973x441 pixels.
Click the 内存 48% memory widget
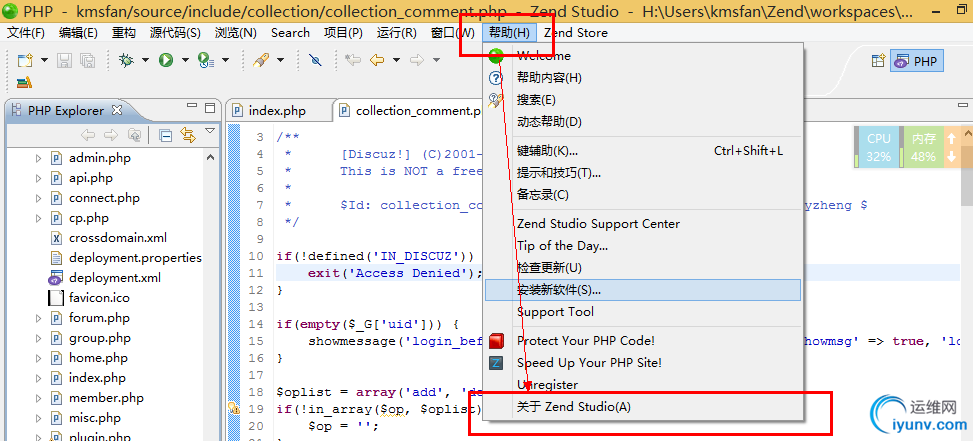[923, 148]
